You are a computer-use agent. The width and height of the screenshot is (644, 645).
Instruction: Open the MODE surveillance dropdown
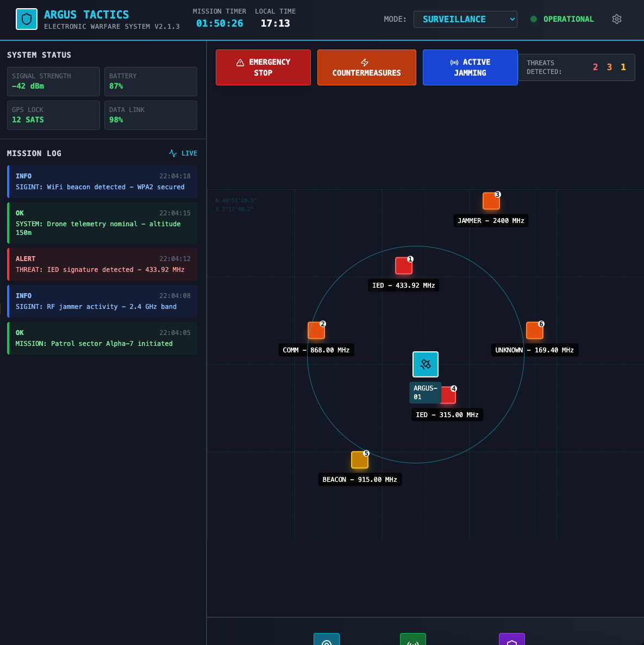click(x=465, y=19)
